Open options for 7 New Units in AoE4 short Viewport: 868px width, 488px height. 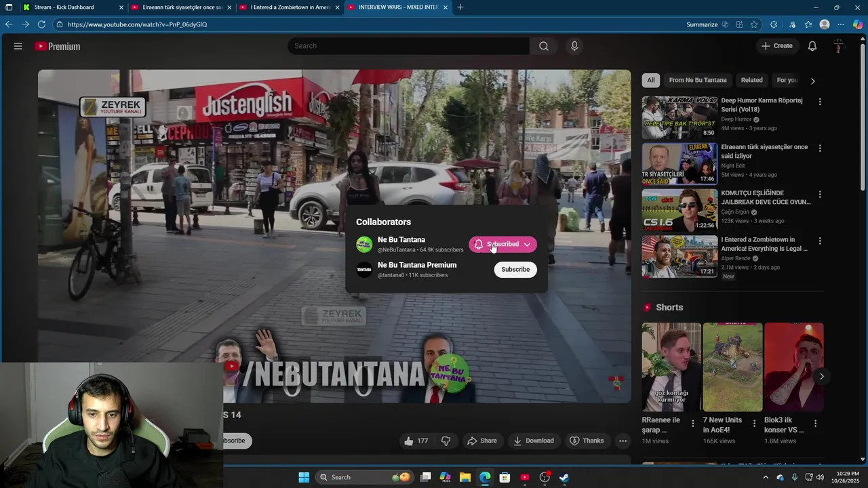754,424
